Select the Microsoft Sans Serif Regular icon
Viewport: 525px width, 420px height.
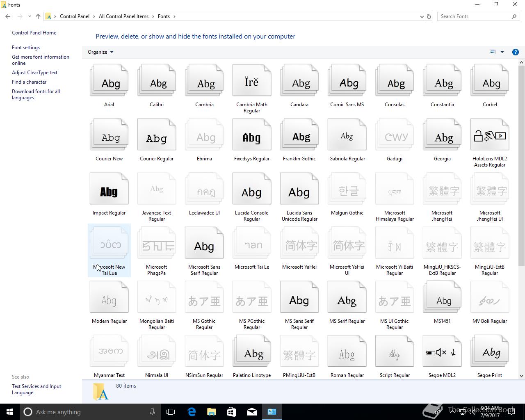click(x=204, y=243)
